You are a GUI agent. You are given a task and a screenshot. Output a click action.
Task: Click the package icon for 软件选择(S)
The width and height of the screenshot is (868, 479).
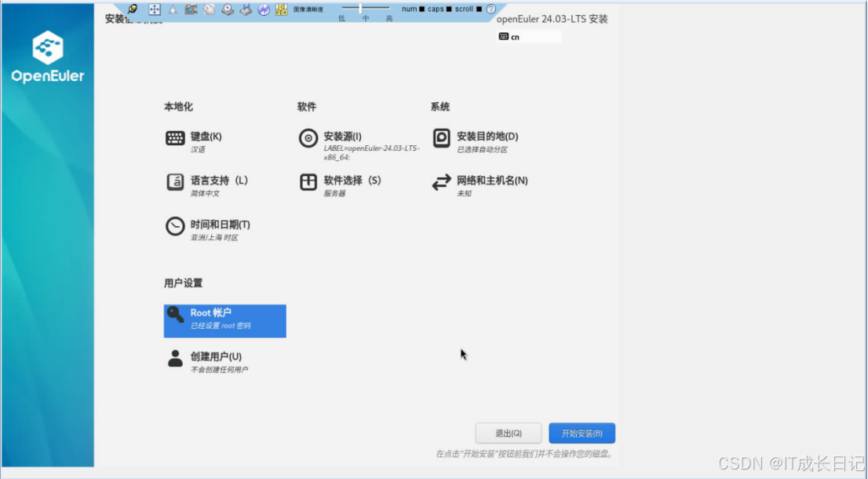[308, 181]
